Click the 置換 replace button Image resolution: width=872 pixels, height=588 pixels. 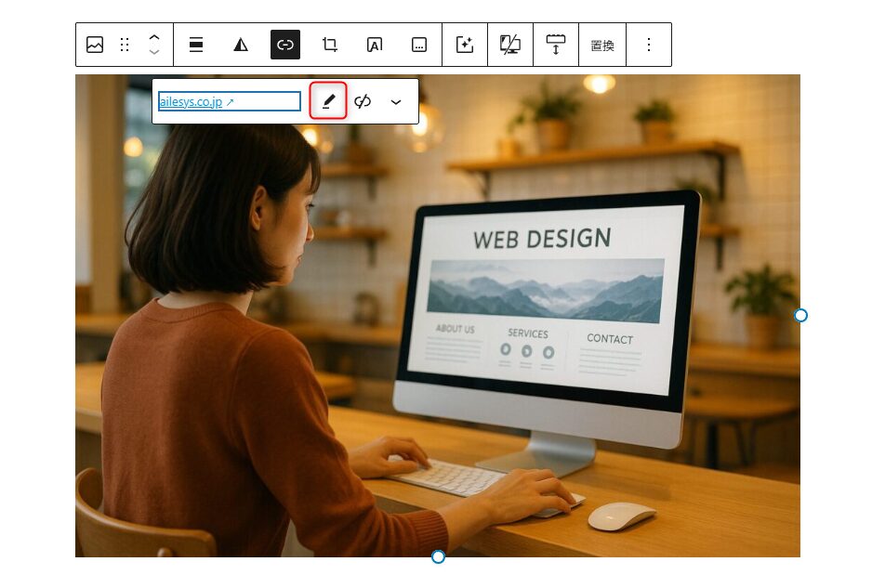click(x=602, y=45)
